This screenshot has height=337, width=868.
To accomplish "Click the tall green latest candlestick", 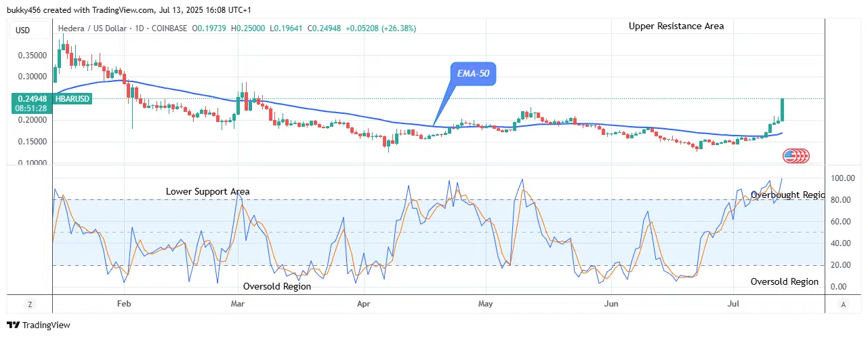I will (x=783, y=110).
